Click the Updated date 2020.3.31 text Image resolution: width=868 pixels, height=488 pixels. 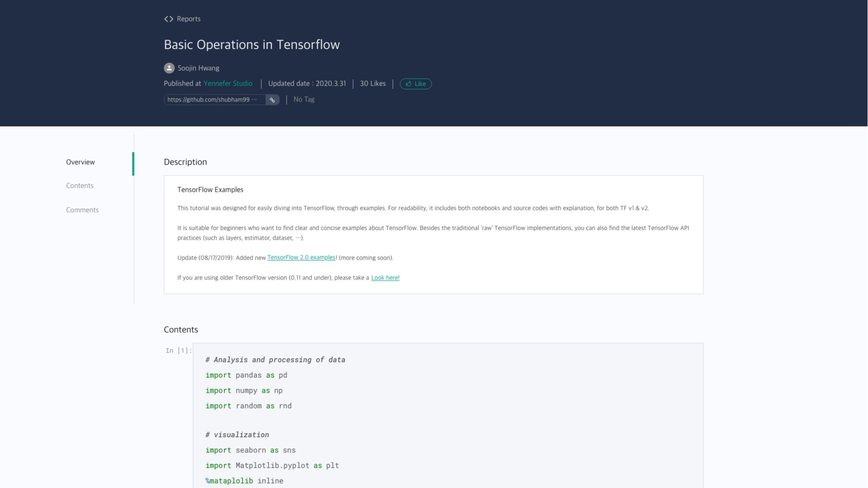pyautogui.click(x=307, y=84)
